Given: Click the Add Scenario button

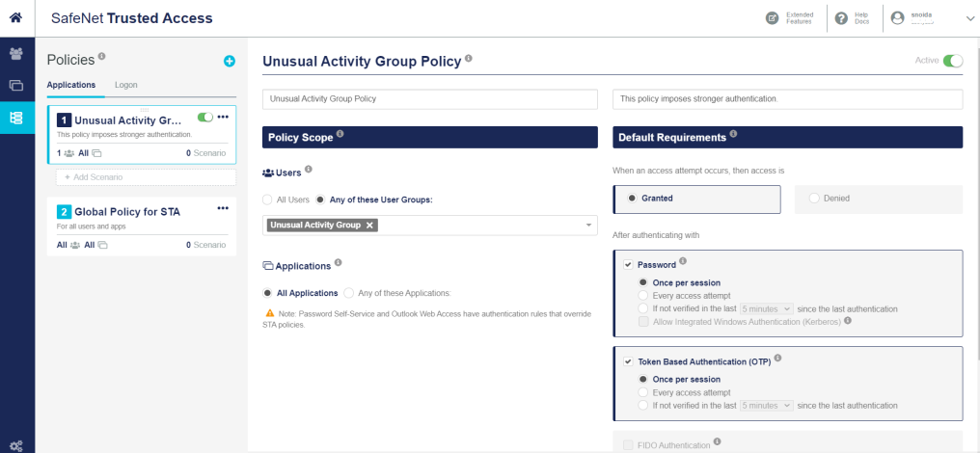Looking at the screenshot, I should [145, 177].
